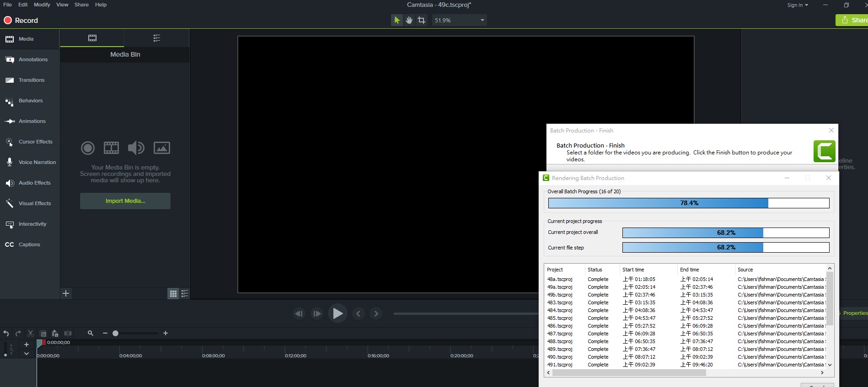The height and width of the screenshot is (387, 868).
Task: Open the Animations panel
Action: coord(30,121)
